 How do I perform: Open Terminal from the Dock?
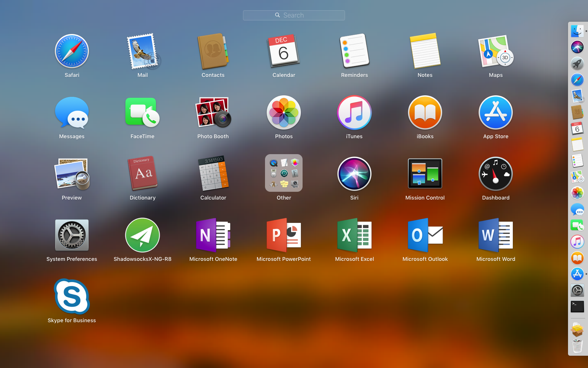577,306
